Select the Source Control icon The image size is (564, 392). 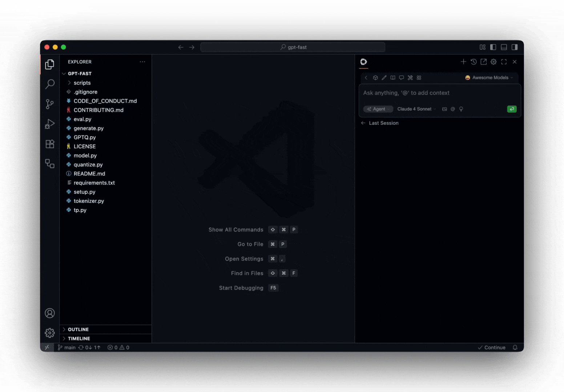(49, 104)
